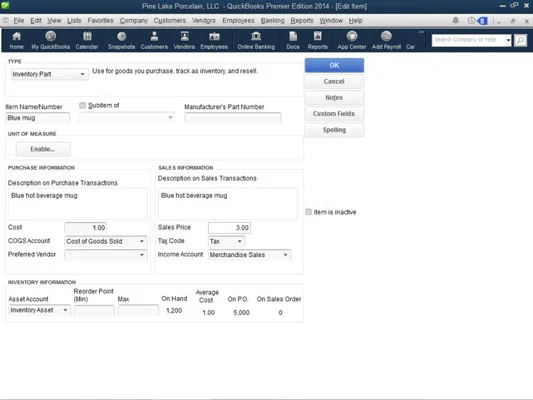Open the App Center icon
This screenshot has width=533, height=400.
(x=352, y=40)
